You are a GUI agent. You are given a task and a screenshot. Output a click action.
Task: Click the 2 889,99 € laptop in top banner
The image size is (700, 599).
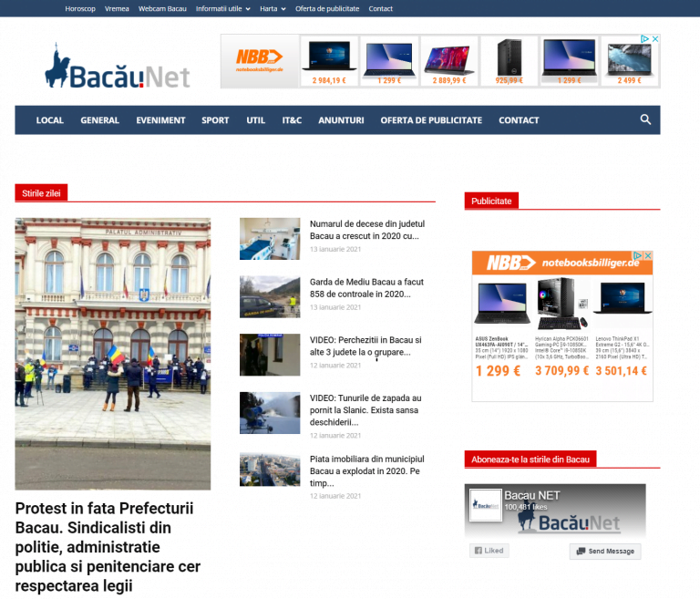click(x=449, y=62)
